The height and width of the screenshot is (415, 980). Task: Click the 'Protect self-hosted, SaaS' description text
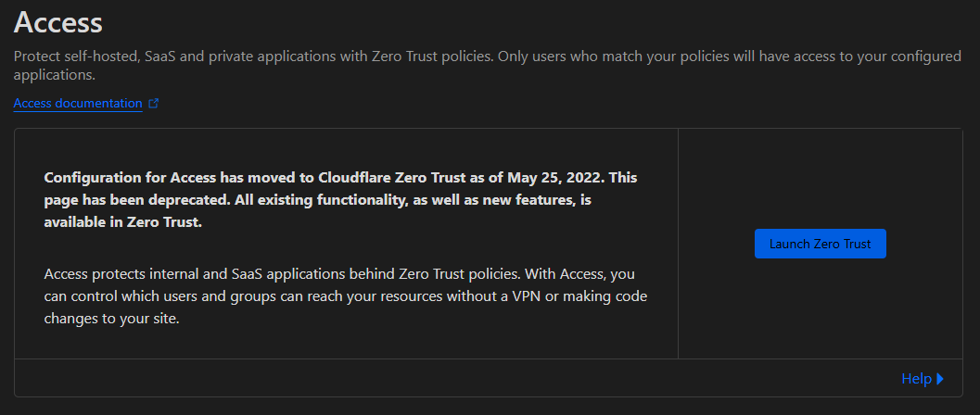click(488, 66)
